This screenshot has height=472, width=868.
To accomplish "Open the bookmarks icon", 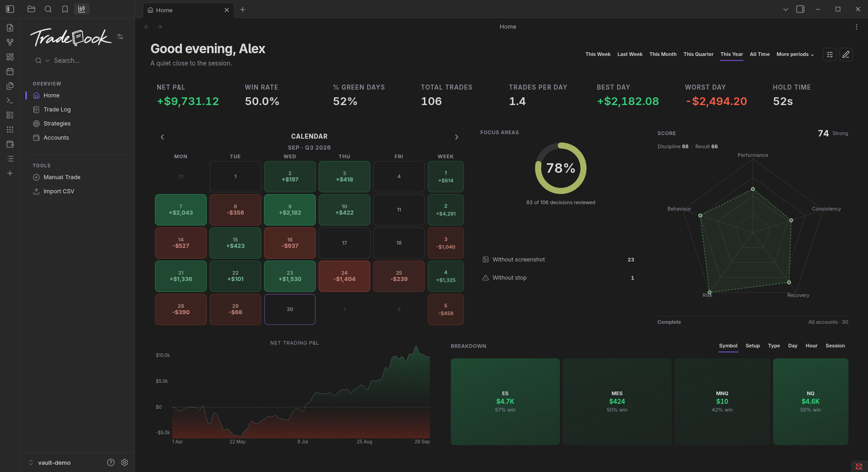I will [x=65, y=9].
